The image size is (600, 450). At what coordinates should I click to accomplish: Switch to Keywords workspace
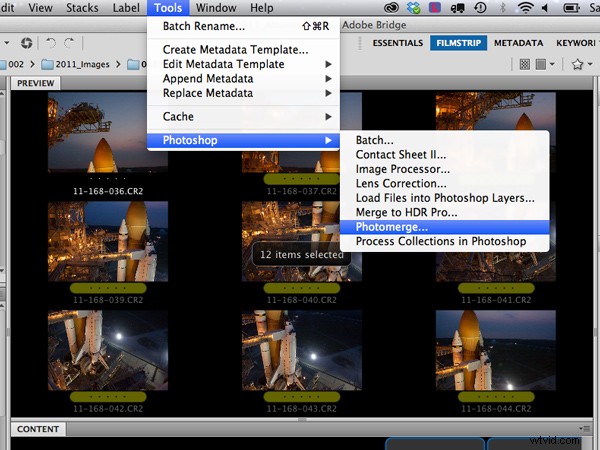point(577,43)
